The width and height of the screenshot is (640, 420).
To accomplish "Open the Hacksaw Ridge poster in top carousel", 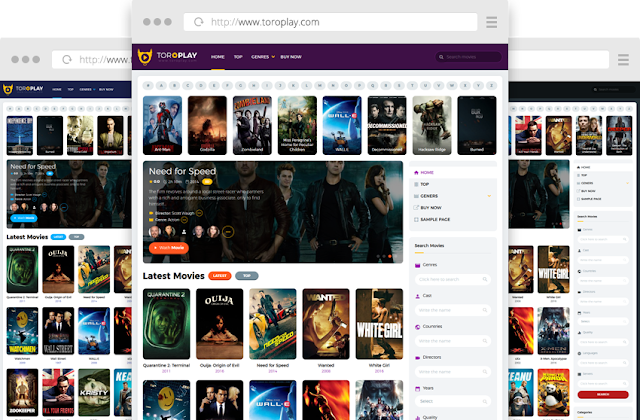I will [432, 125].
